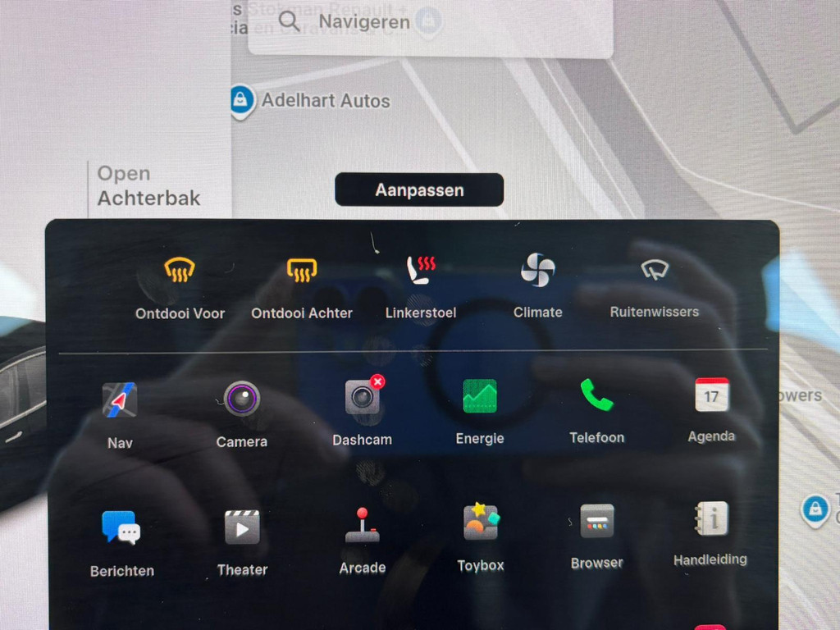Open the Handleiding manual

[x=710, y=518]
